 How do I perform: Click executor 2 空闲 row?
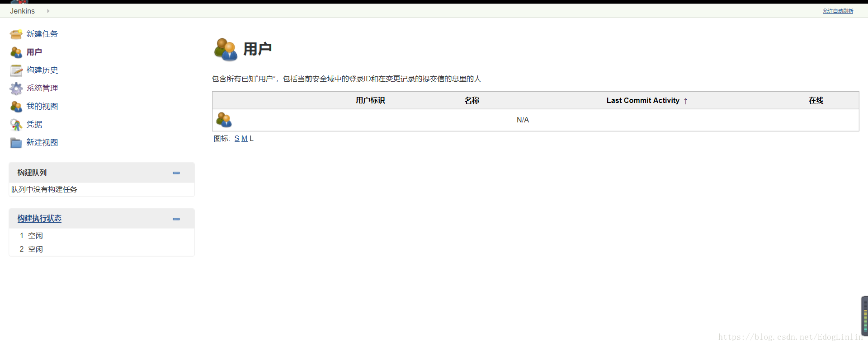[x=102, y=249]
